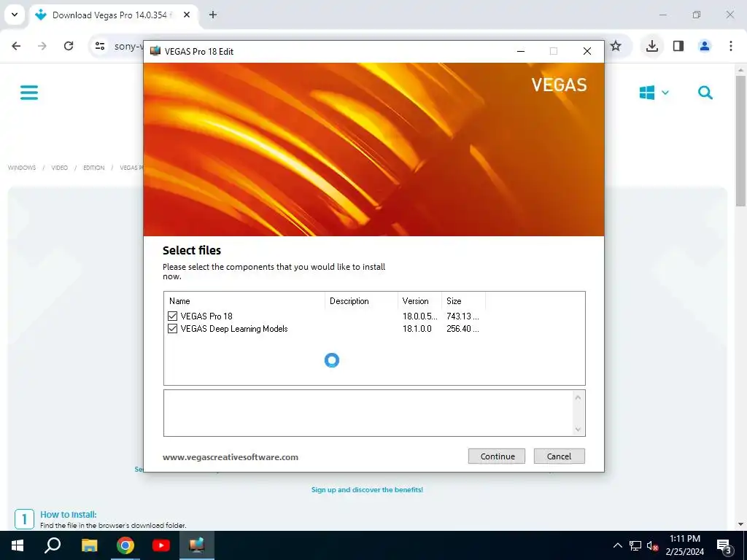Click the WINDOWS breadcrumb link
The height and width of the screenshot is (560, 747).
[x=22, y=168]
